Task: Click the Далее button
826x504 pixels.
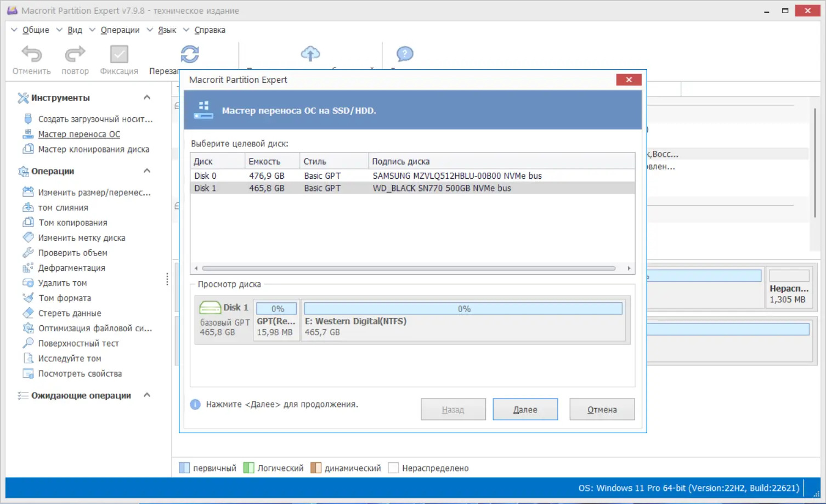Action: 525,410
